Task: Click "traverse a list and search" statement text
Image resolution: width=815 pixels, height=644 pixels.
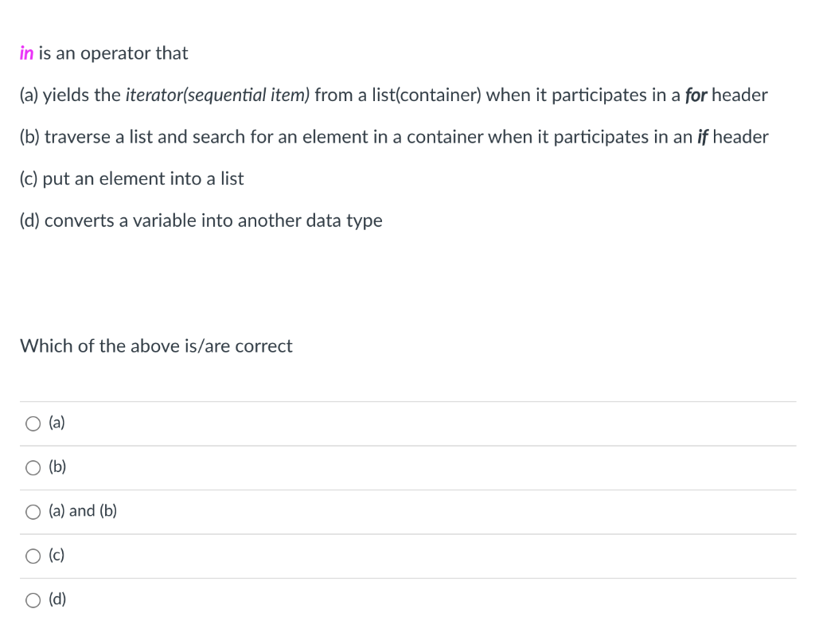Action: (143, 137)
